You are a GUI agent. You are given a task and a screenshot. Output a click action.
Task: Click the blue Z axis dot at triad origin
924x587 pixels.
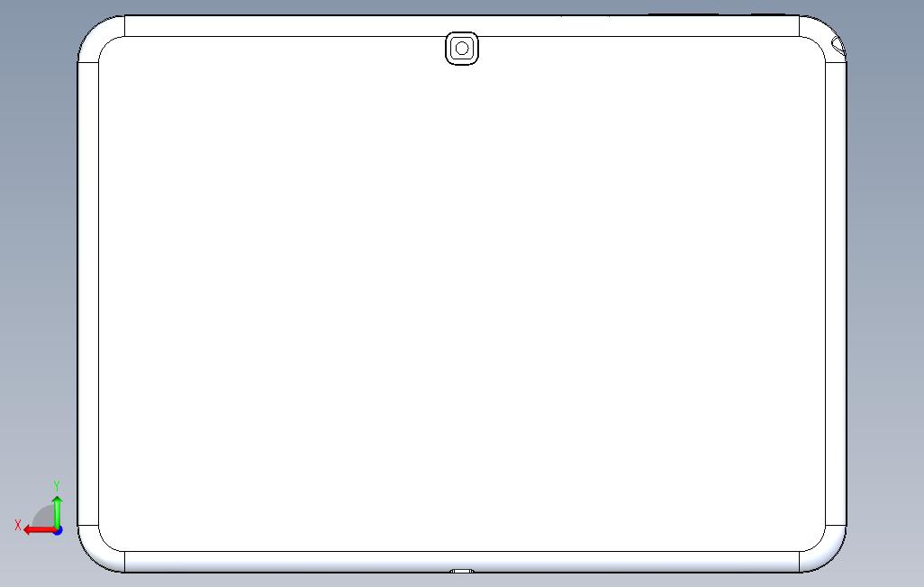coord(58,531)
